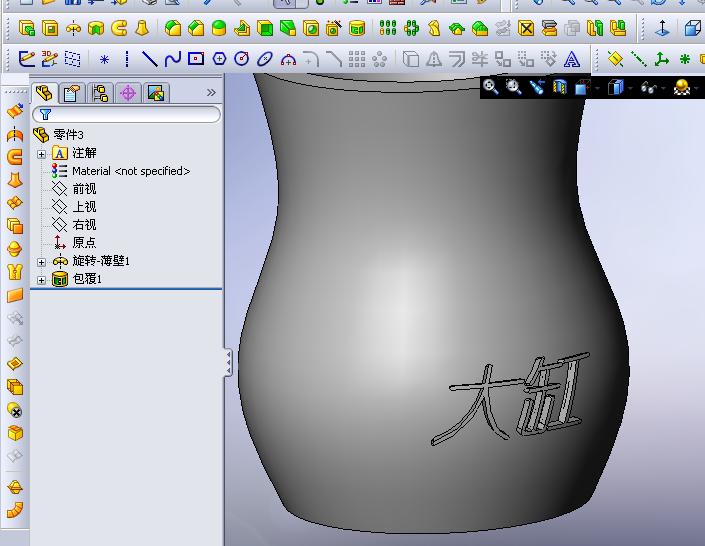The image size is (705, 546).
Task: Select the Extruded Boss/Base feature tool
Action: 27,28
